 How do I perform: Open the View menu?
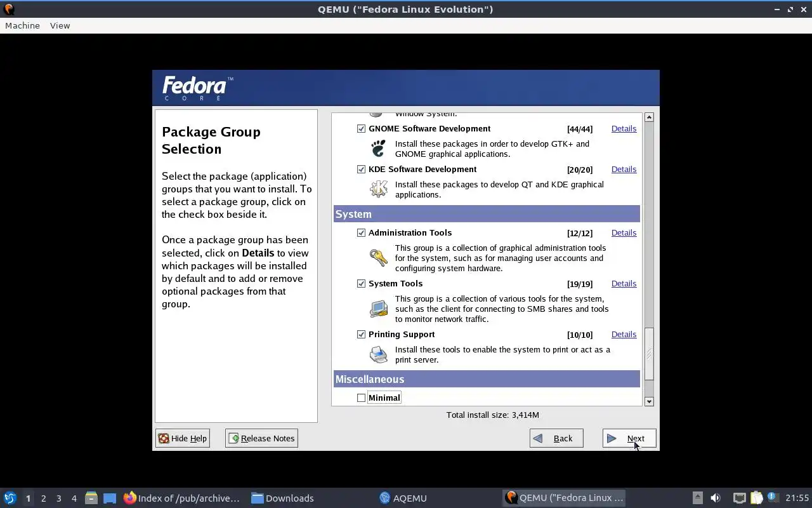pos(60,25)
